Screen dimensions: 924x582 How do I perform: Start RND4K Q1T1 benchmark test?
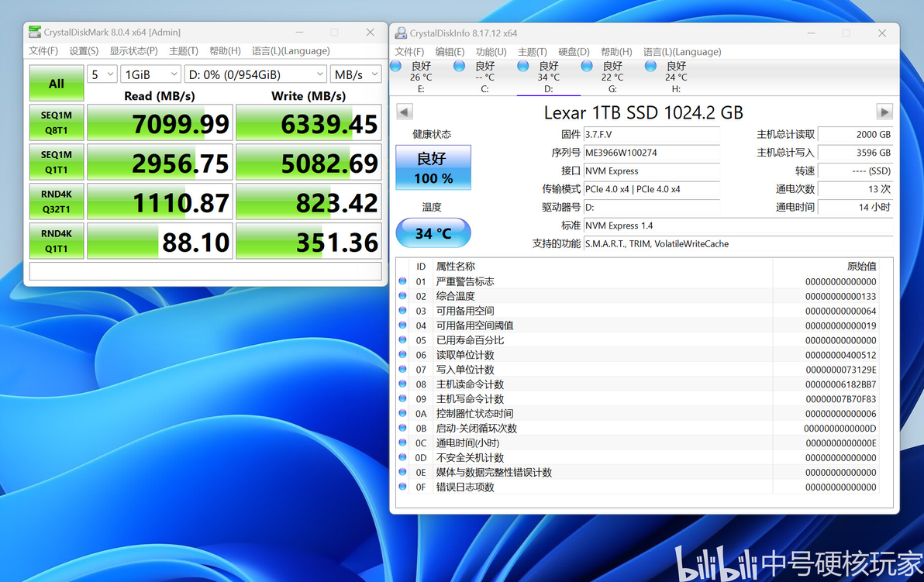[x=57, y=241]
